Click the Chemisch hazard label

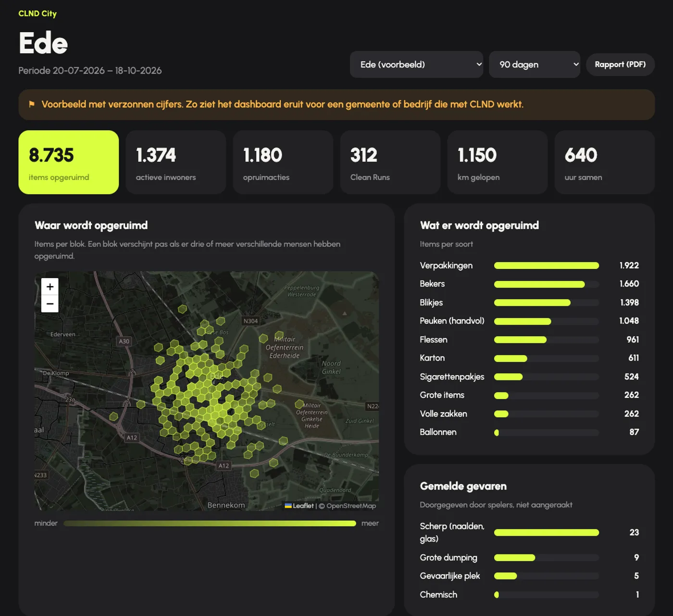pyautogui.click(x=438, y=595)
